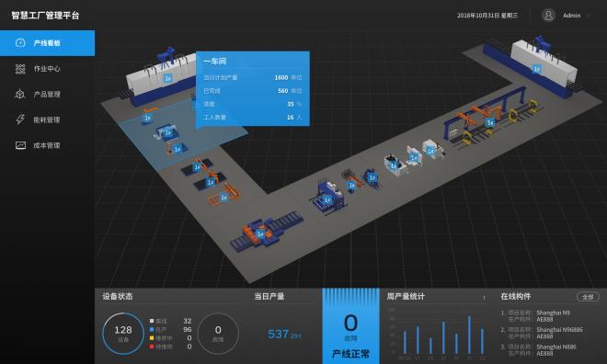This screenshot has width=607, height=364.
Task: Click the 能耗管理 lightning bolt icon
Action: (x=20, y=119)
